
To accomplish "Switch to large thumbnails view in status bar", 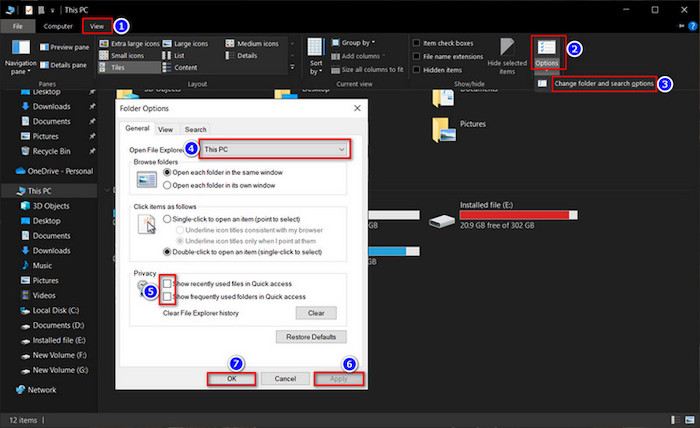I will tap(690, 420).
